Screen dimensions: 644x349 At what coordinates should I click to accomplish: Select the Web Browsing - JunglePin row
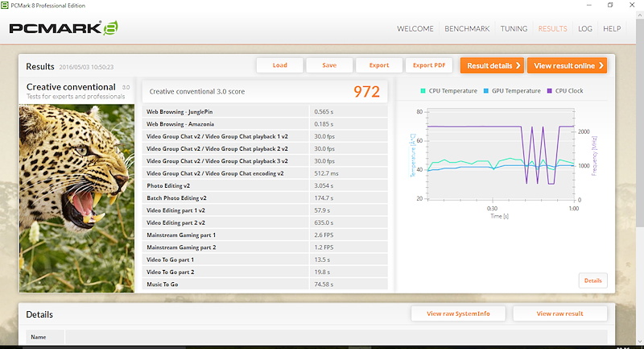pyautogui.click(x=265, y=112)
